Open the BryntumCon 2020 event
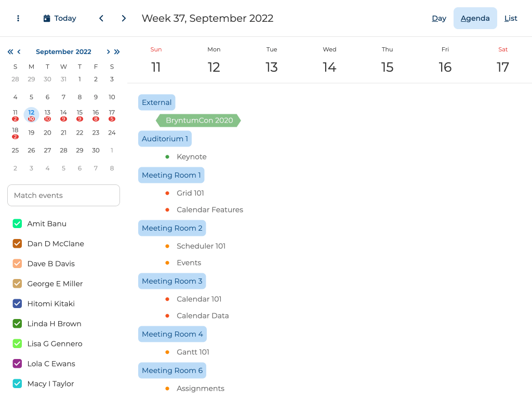 coord(199,121)
